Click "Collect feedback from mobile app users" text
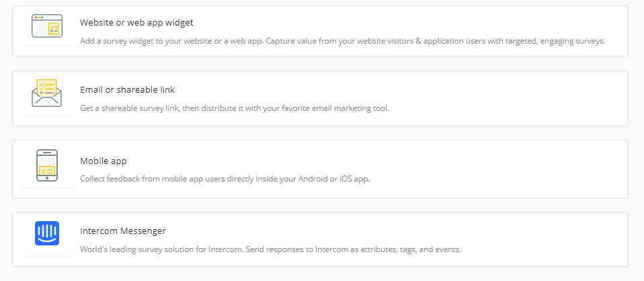 [225, 179]
